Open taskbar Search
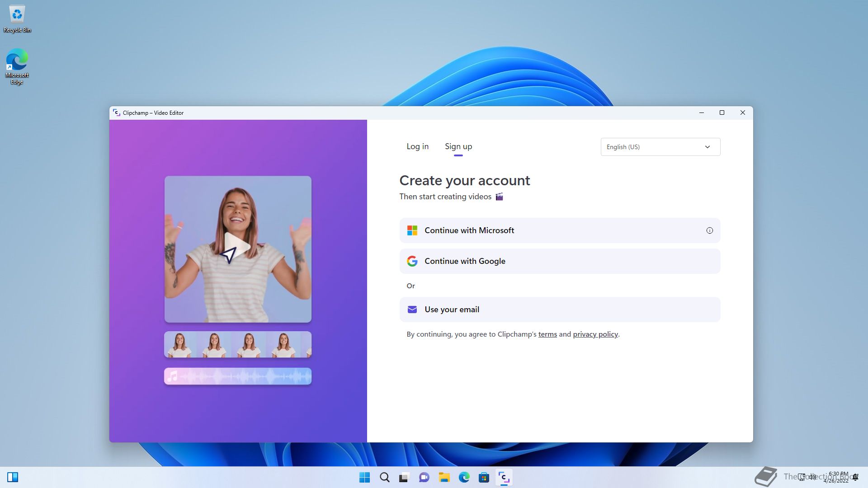868x488 pixels. point(384,477)
